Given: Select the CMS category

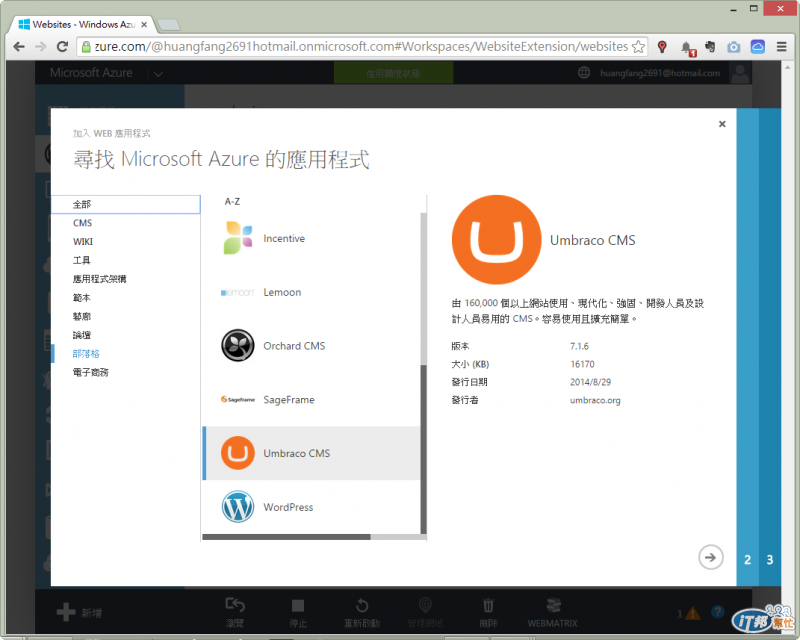Looking at the screenshot, I should (x=126, y=223).
